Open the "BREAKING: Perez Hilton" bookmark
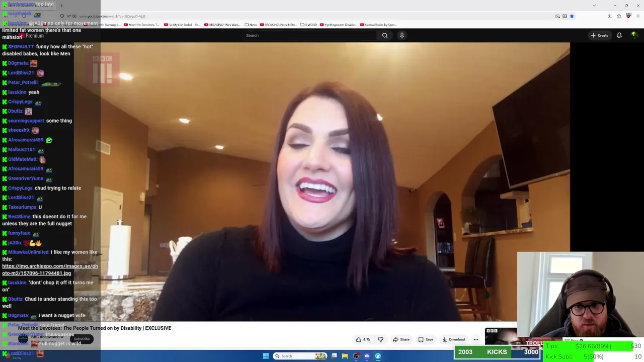Viewport: 644px width, 362px height. pyautogui.click(x=278, y=25)
